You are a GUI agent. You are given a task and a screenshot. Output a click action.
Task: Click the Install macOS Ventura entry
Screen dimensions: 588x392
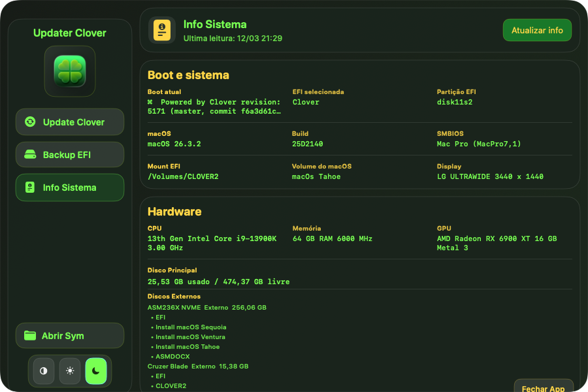point(191,337)
